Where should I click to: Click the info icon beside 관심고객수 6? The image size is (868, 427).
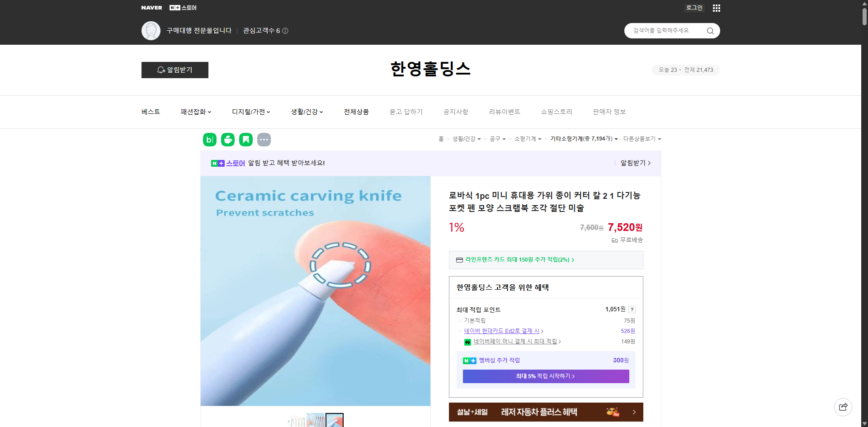(x=285, y=31)
